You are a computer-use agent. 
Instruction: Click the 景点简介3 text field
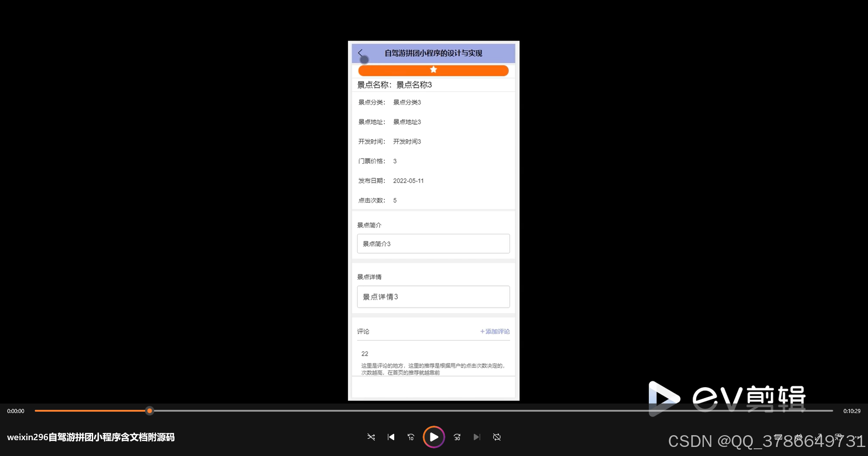433,244
